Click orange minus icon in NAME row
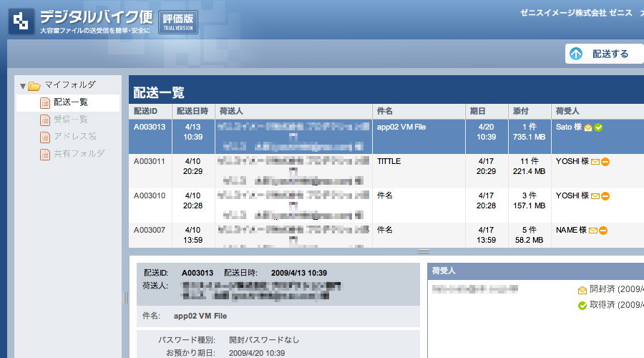The image size is (644, 358). (x=603, y=231)
